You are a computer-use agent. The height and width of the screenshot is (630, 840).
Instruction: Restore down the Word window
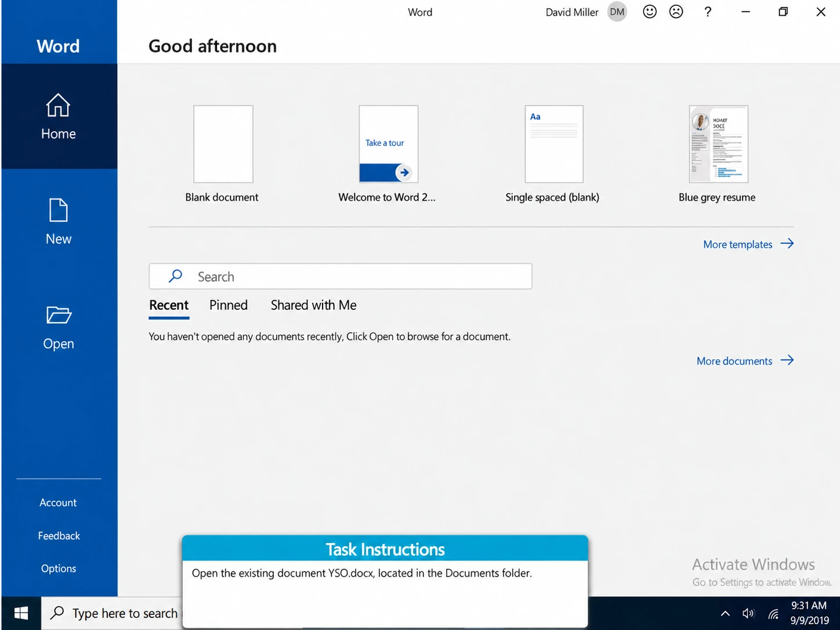tap(783, 12)
